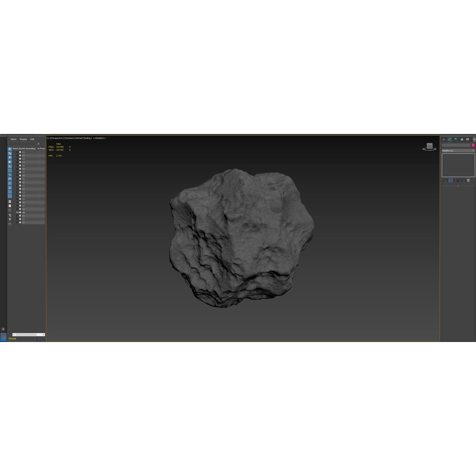The width and height of the screenshot is (476, 476).
Task: Open the pink object color swatch
Action: point(473,145)
